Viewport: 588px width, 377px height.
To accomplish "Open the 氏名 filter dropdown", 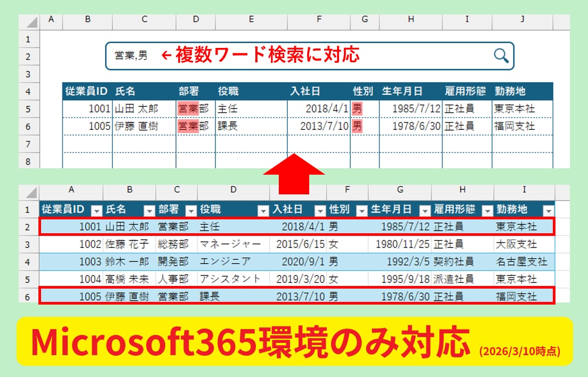I will coord(149,210).
